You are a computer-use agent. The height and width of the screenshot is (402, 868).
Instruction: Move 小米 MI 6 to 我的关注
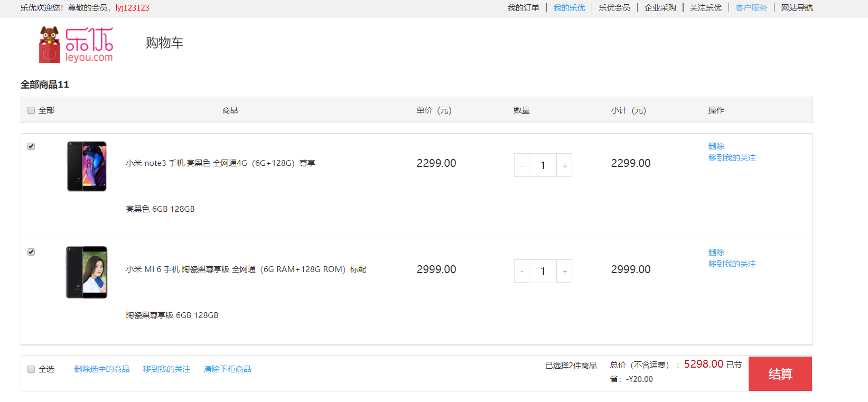[732, 264]
